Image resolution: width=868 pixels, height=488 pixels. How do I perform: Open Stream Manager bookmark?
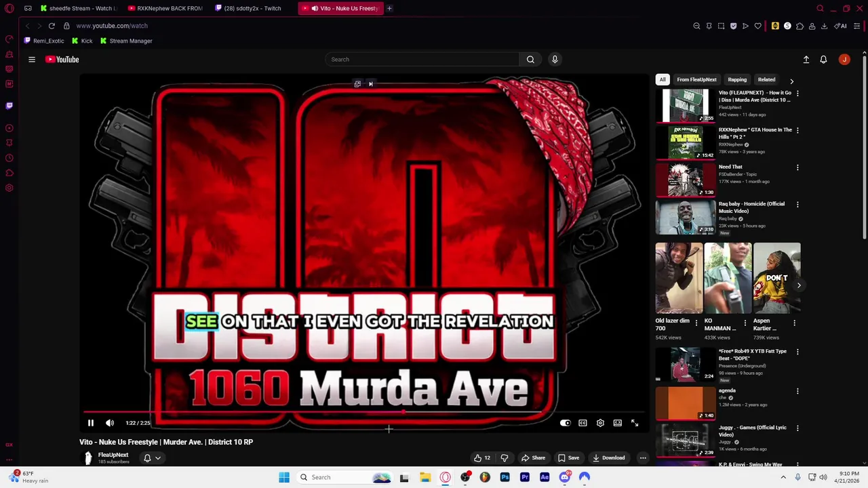pyautogui.click(x=126, y=41)
